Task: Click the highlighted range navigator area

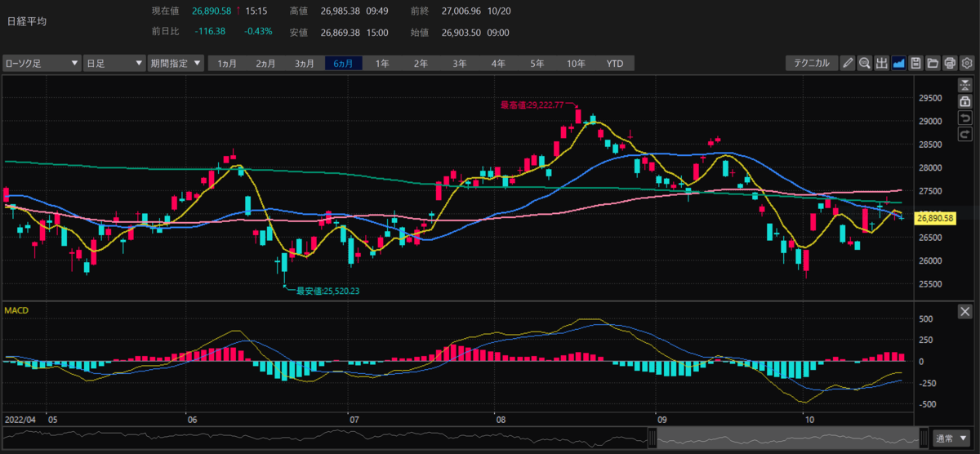Action: [x=788, y=438]
